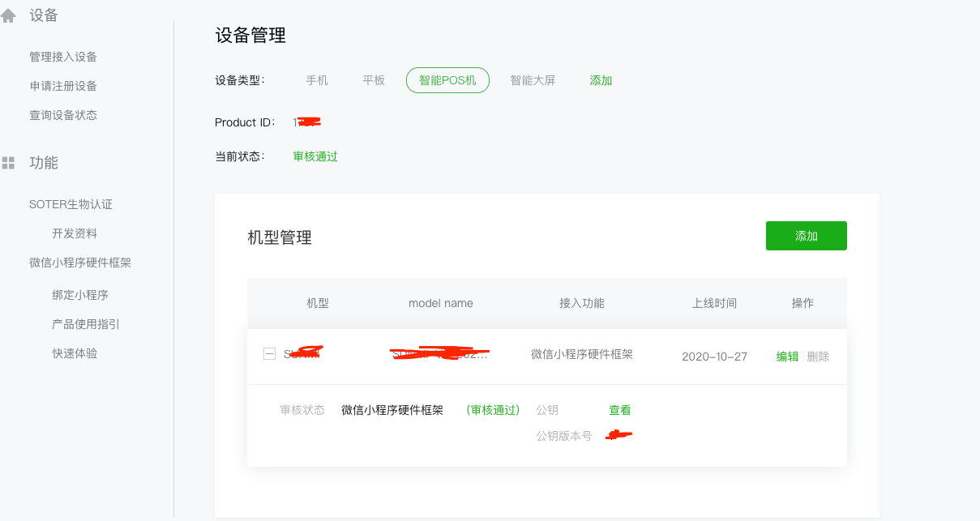Click the 审核状态 label

[x=302, y=410]
